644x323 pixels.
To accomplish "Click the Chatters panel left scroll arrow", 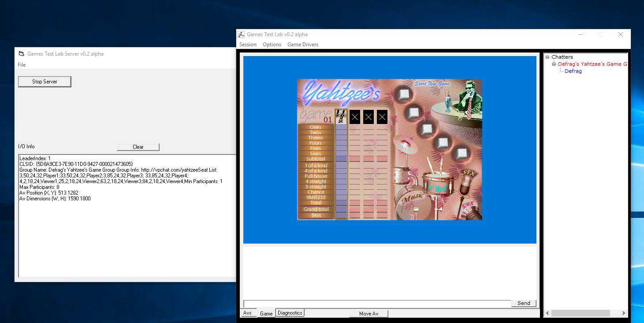I will [548, 313].
